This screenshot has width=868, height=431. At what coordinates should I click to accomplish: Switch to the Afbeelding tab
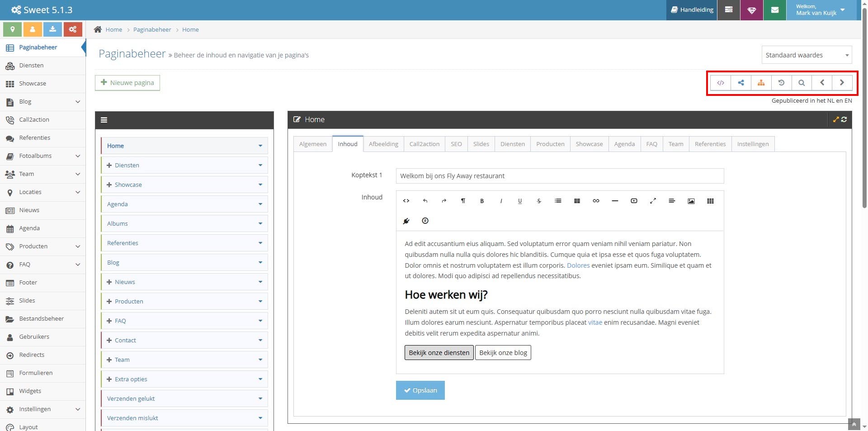click(x=383, y=144)
